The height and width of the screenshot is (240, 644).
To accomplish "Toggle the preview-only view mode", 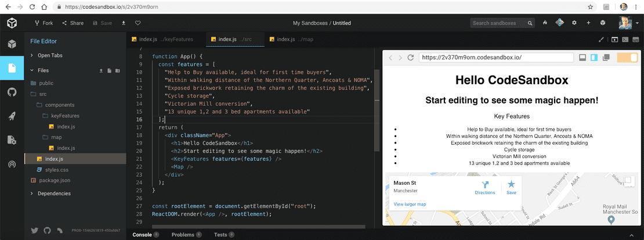I will click(x=614, y=40).
